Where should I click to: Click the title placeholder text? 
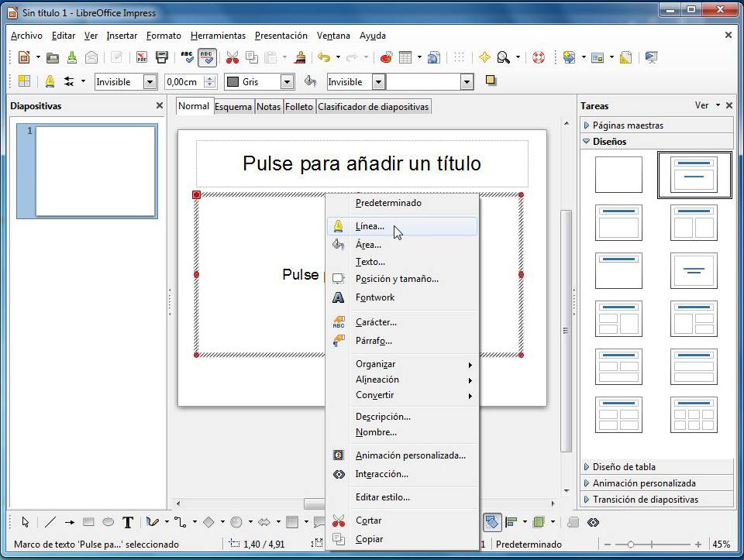(362, 163)
